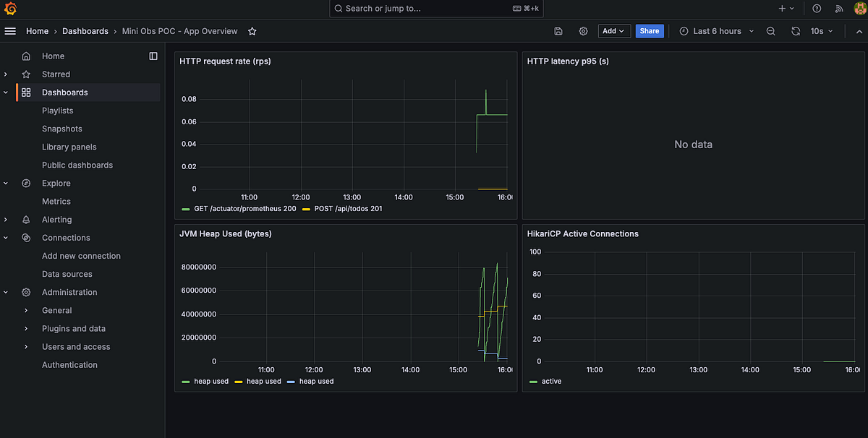Image resolution: width=868 pixels, height=438 pixels.
Task: Toggle the green heap used legend series
Action: tap(211, 381)
